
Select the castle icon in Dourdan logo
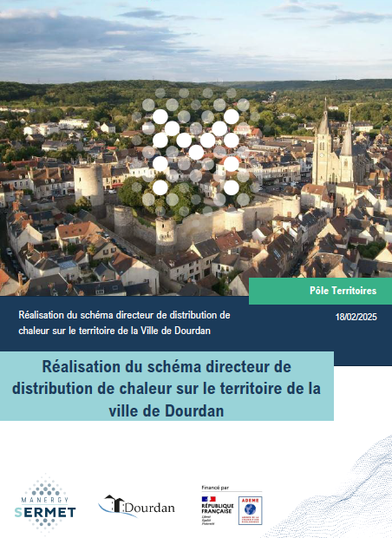(113, 504)
